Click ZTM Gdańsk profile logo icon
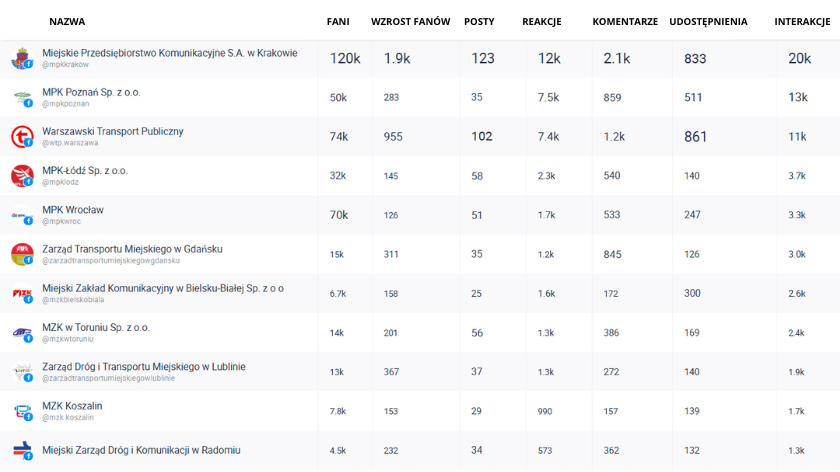840x472 pixels. 22,254
